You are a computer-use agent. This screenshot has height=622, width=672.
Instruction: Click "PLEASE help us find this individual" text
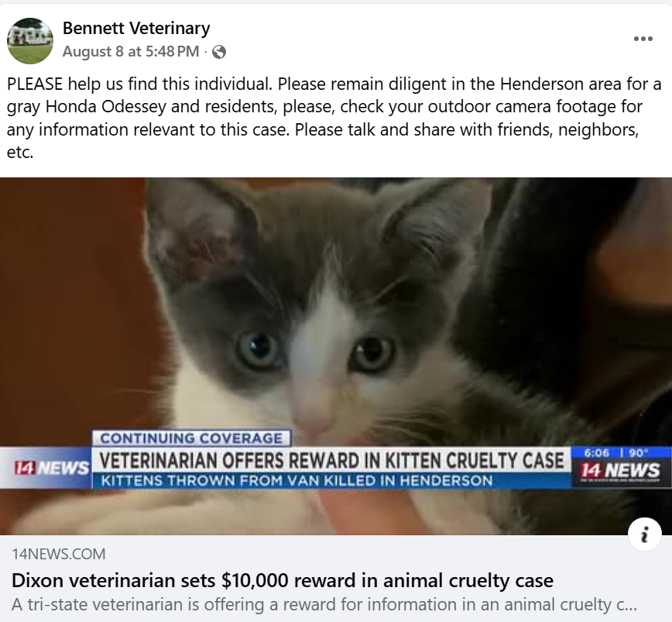[x=139, y=84]
